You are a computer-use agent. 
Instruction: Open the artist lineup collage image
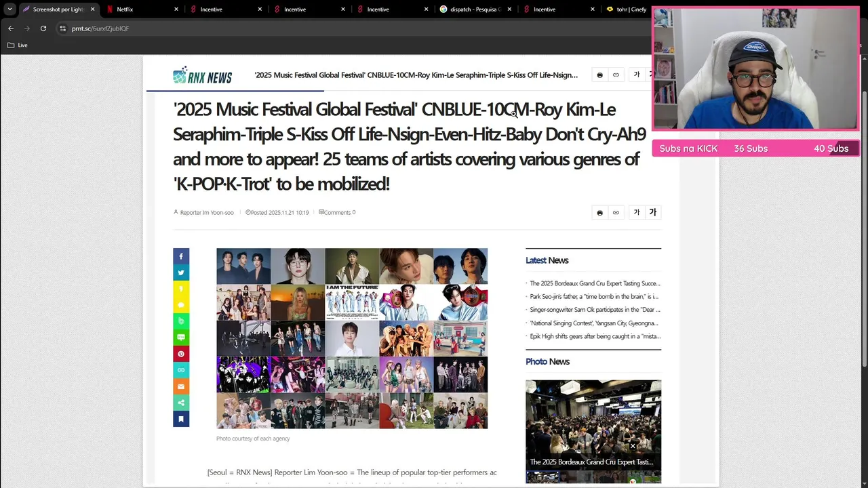(352, 338)
